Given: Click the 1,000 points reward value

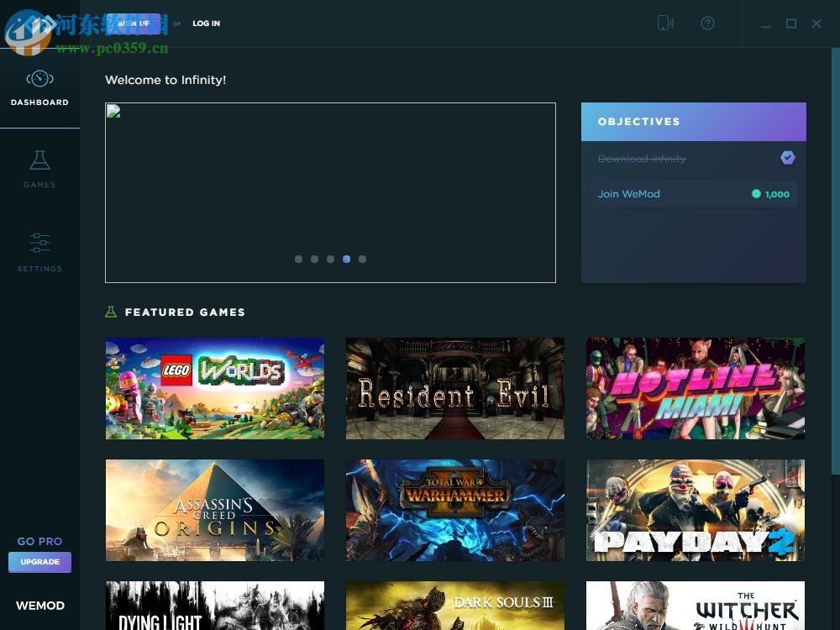Looking at the screenshot, I should (777, 195).
